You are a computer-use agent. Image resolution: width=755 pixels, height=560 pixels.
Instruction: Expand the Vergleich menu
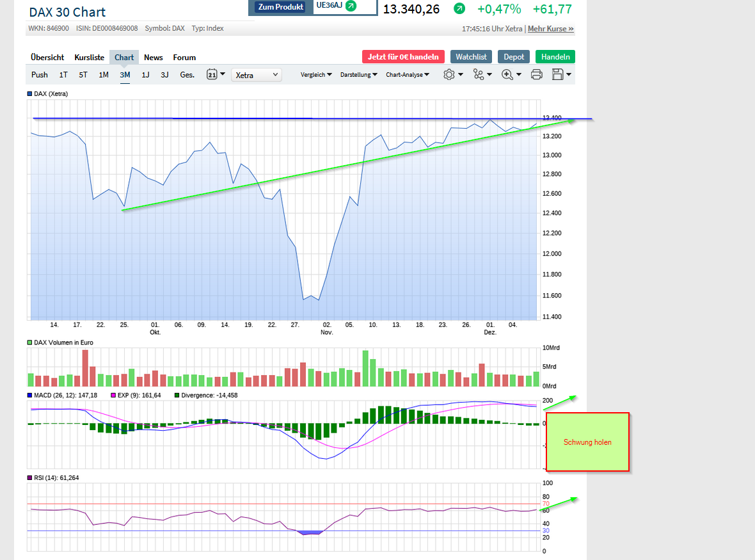(316, 75)
